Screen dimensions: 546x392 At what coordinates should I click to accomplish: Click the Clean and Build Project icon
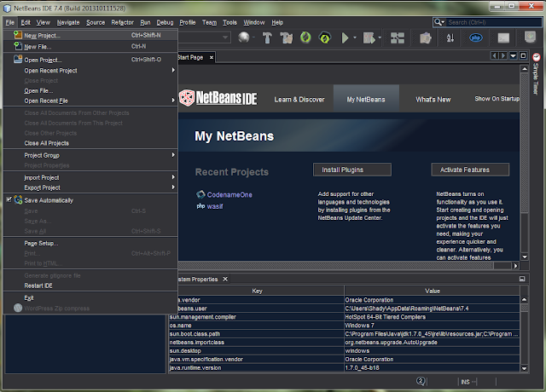pos(287,37)
